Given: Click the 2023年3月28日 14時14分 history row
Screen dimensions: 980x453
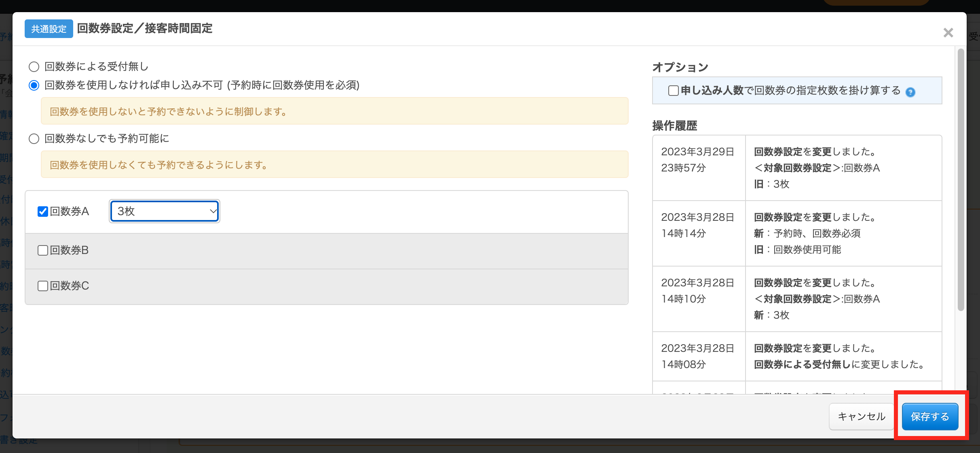Looking at the screenshot, I should point(797,233).
